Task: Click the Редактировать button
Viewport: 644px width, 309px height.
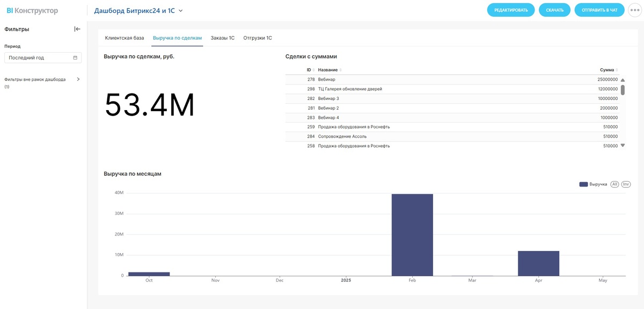Action: coord(511,10)
